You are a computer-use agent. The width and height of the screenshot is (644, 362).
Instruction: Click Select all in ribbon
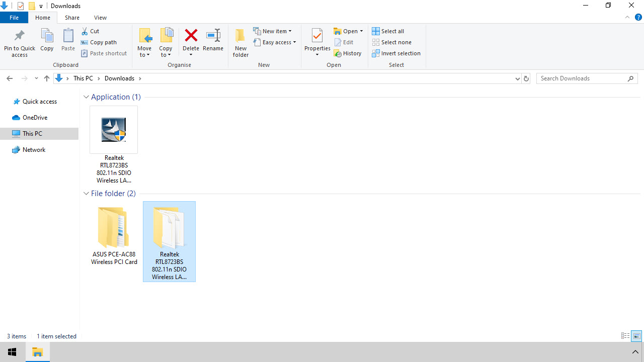click(388, 31)
